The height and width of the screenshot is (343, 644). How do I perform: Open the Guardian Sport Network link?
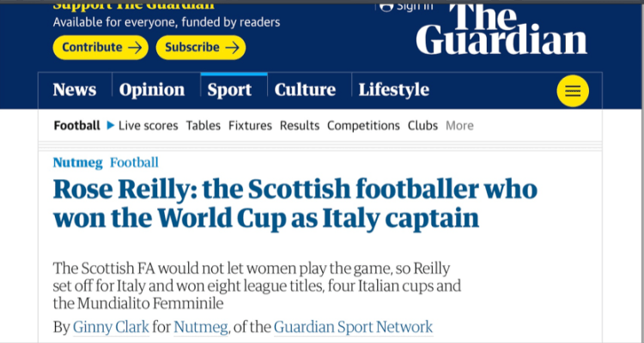click(x=354, y=327)
